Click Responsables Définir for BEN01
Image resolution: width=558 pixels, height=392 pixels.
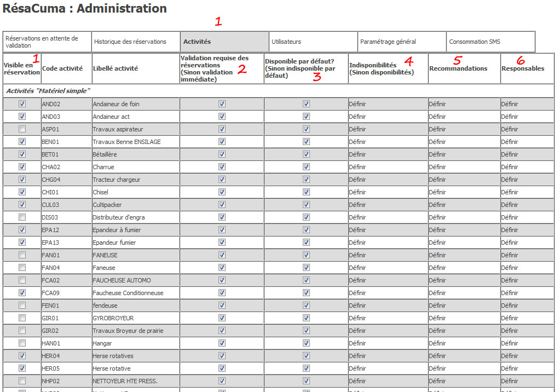click(510, 142)
